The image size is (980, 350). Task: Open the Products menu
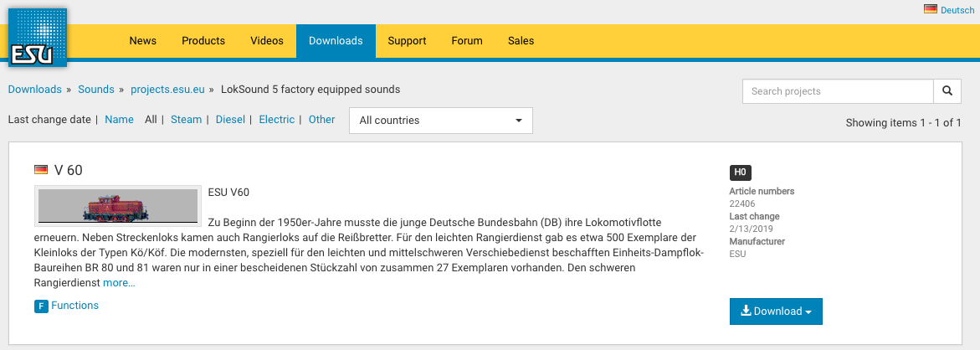203,41
